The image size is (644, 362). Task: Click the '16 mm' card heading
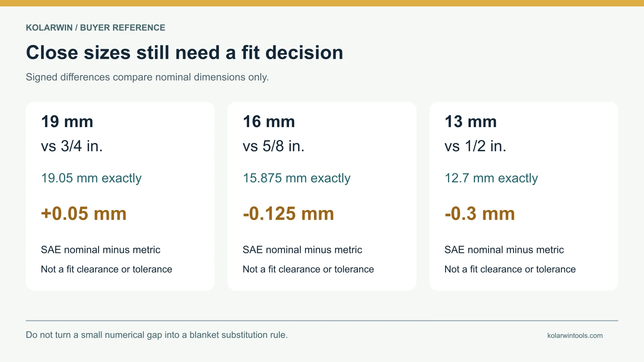(x=269, y=121)
